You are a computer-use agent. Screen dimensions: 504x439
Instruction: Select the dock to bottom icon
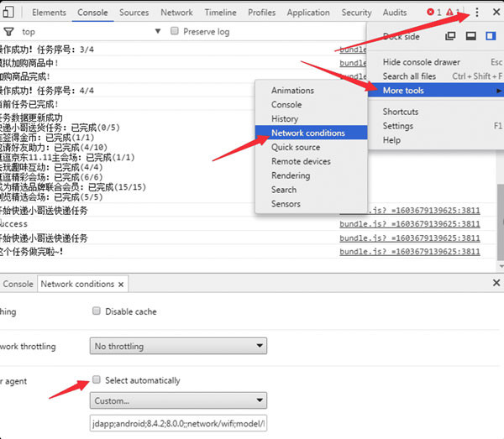[471, 36]
